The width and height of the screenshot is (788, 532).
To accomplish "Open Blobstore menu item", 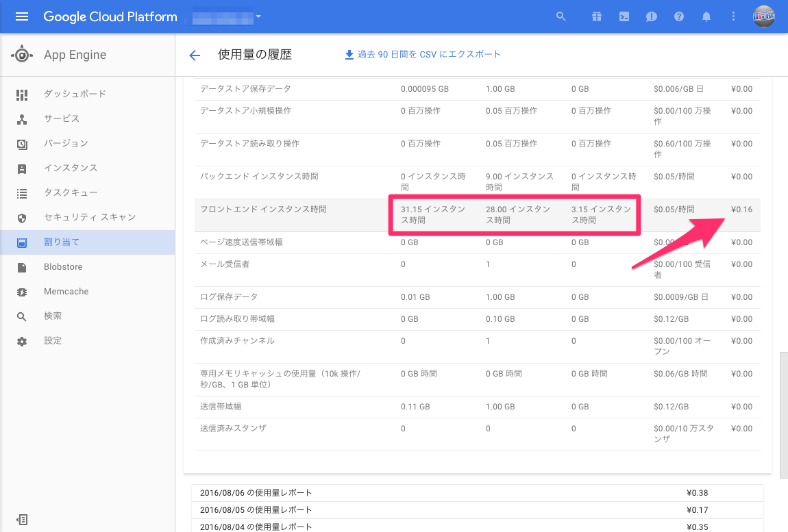I will point(88,267).
